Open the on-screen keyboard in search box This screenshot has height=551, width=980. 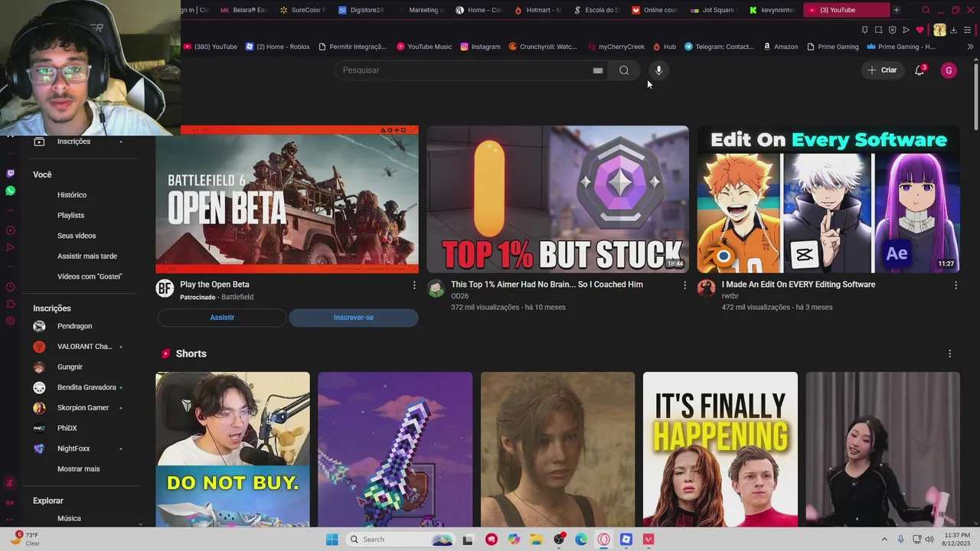click(598, 70)
